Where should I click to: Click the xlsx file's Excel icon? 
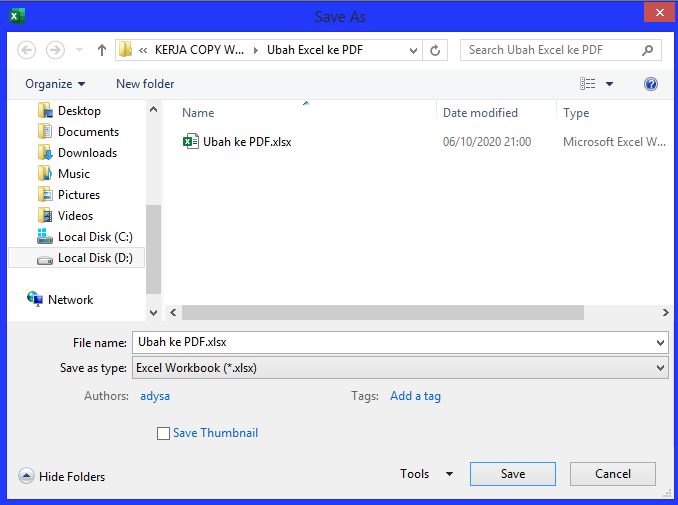point(191,141)
